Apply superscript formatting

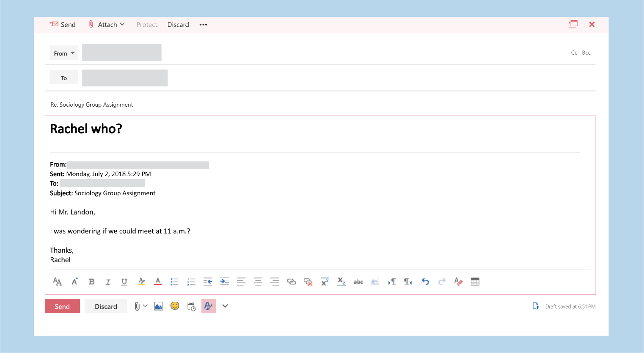coord(325,281)
